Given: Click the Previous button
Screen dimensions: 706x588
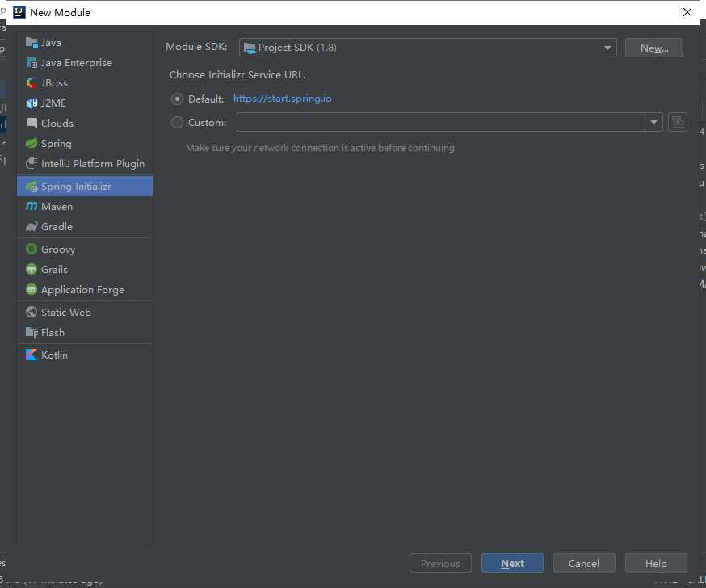Looking at the screenshot, I should coord(440,563).
